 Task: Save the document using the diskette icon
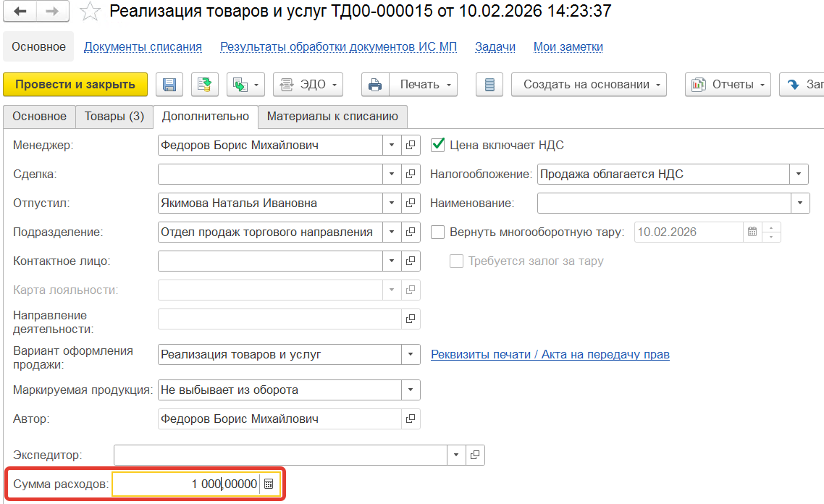pyautogui.click(x=169, y=85)
